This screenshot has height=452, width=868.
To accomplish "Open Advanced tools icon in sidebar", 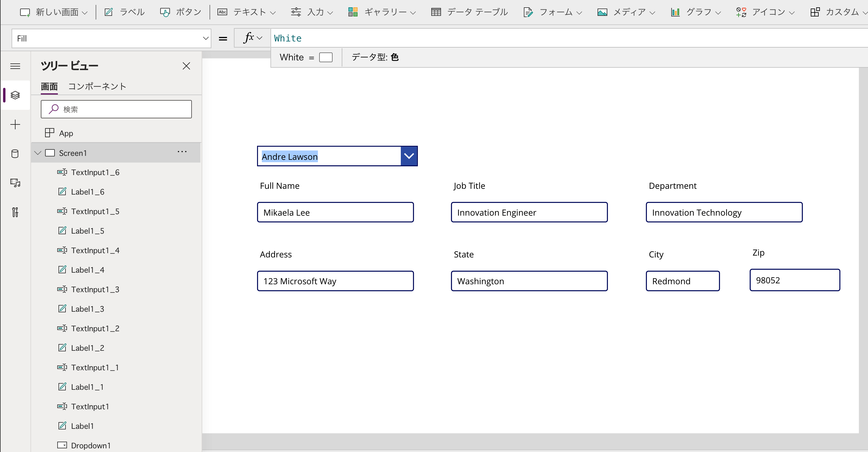I will click(15, 212).
